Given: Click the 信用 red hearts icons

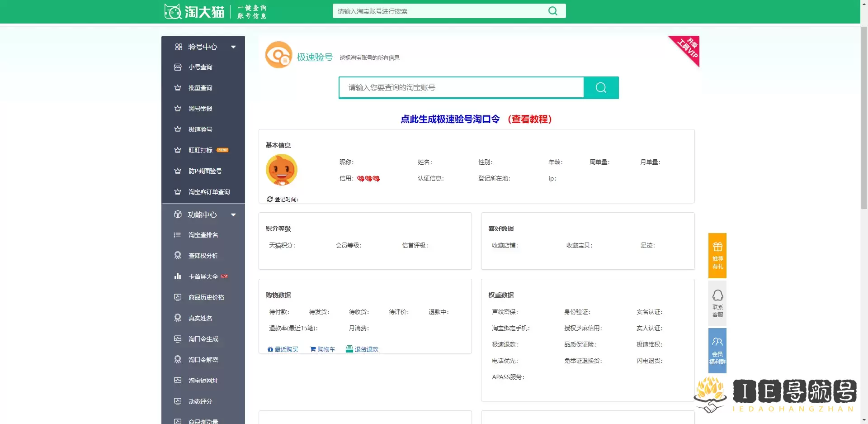Looking at the screenshot, I should click(368, 179).
